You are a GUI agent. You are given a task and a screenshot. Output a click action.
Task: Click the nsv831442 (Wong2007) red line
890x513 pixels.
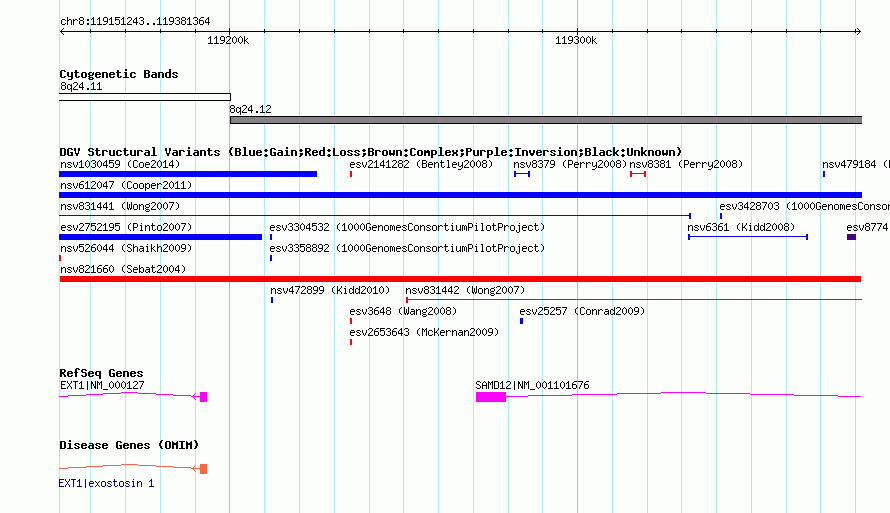(634, 300)
